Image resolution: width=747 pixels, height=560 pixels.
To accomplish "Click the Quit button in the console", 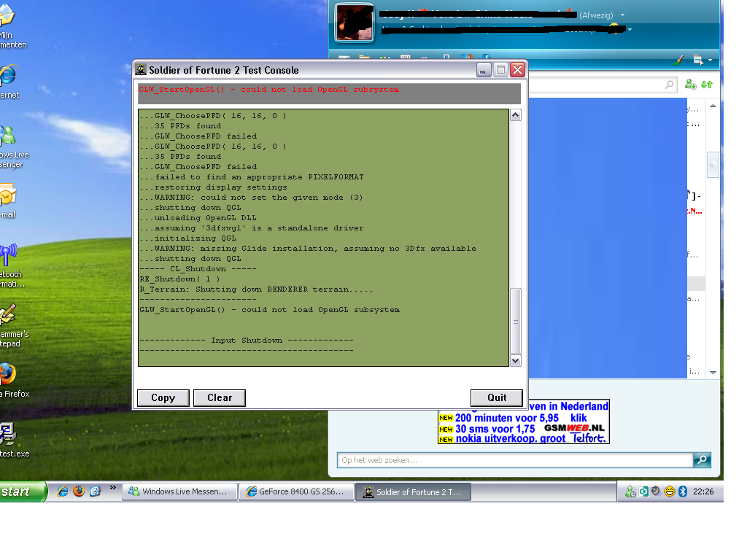I will point(496,397).
